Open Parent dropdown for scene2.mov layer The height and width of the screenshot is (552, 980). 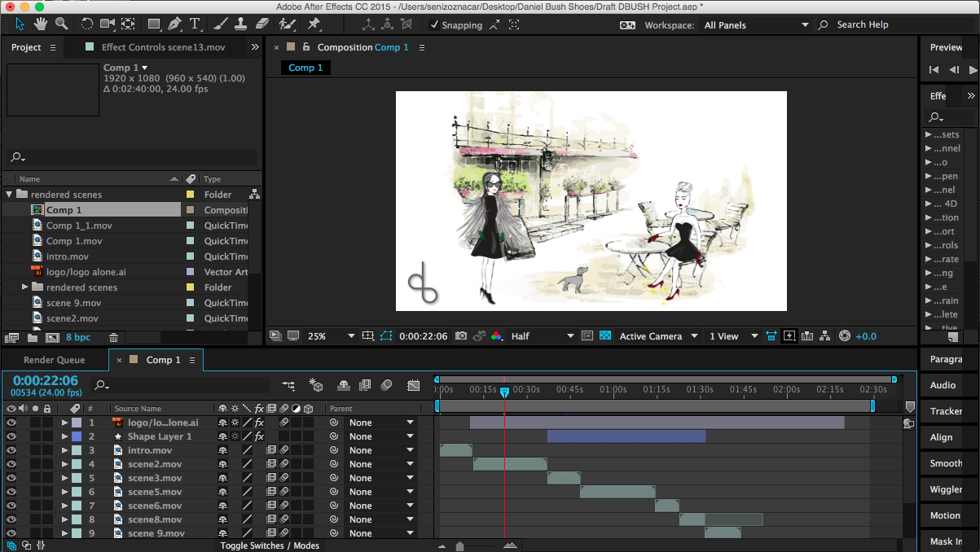tap(382, 464)
